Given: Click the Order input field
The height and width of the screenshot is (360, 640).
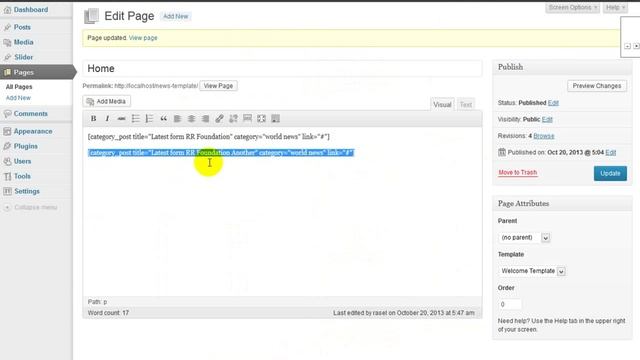Looking at the screenshot, I should tap(509, 304).
